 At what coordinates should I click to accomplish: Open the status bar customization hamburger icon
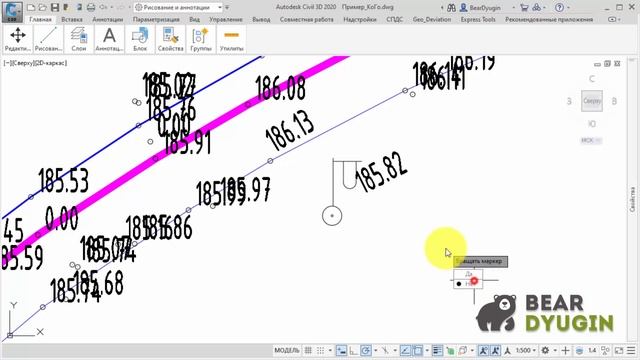coord(631,350)
